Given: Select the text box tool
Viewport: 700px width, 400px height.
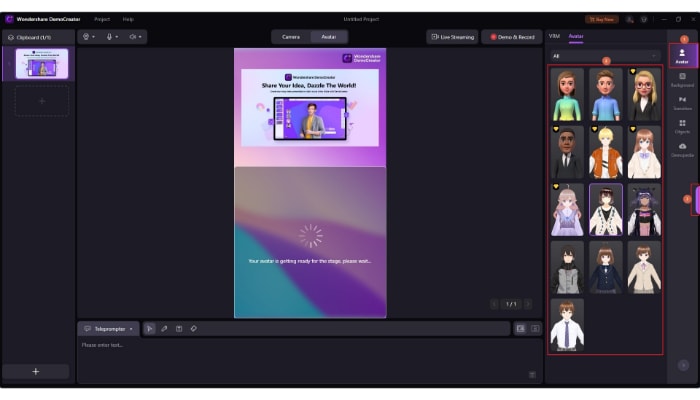Looking at the screenshot, I should (x=179, y=329).
